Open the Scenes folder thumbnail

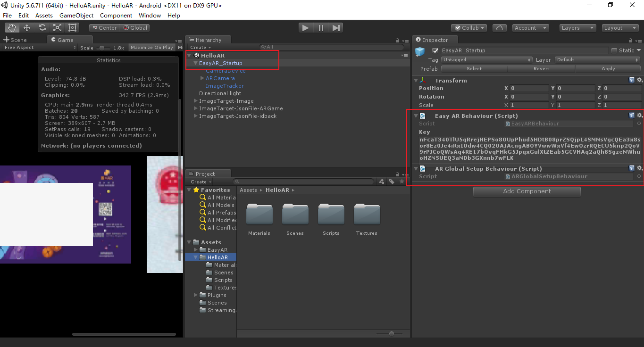click(x=295, y=215)
